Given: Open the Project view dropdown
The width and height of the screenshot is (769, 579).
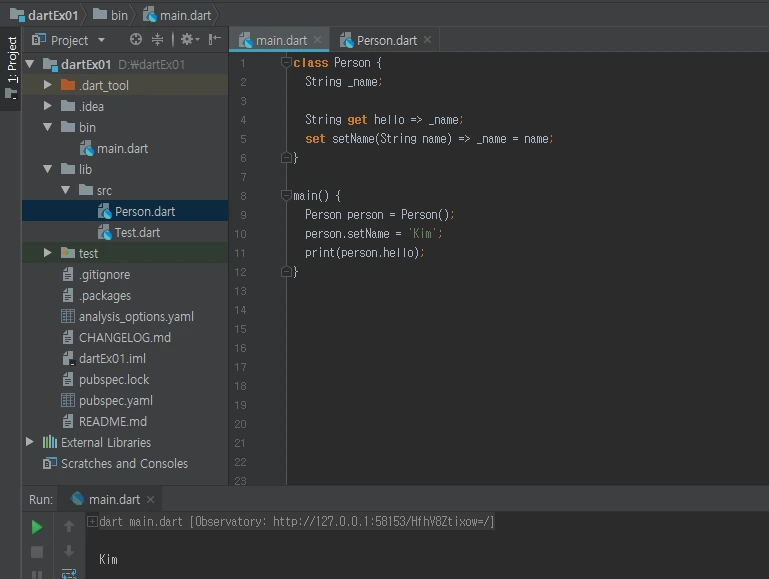Looking at the screenshot, I should (101, 40).
